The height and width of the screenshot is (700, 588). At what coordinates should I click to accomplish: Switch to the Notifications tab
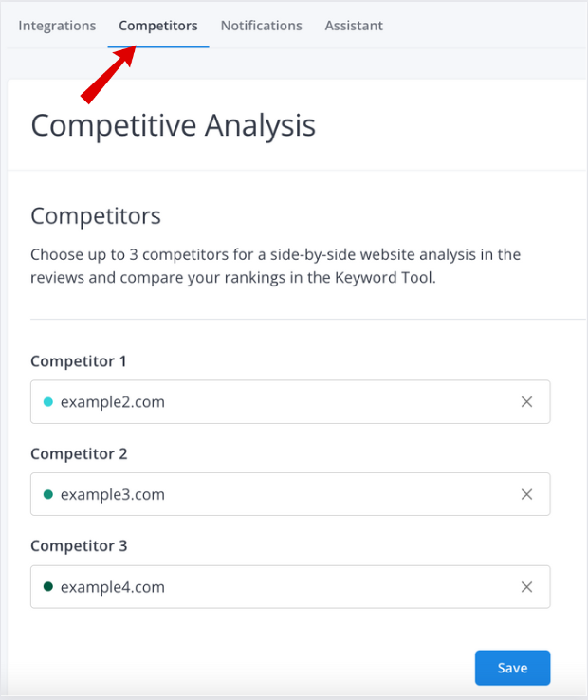point(261,26)
